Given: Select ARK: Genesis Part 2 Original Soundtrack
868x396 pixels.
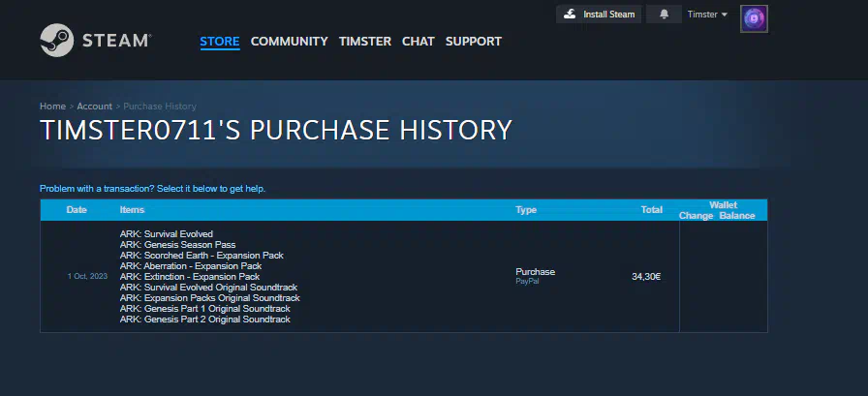Looking at the screenshot, I should [204, 320].
